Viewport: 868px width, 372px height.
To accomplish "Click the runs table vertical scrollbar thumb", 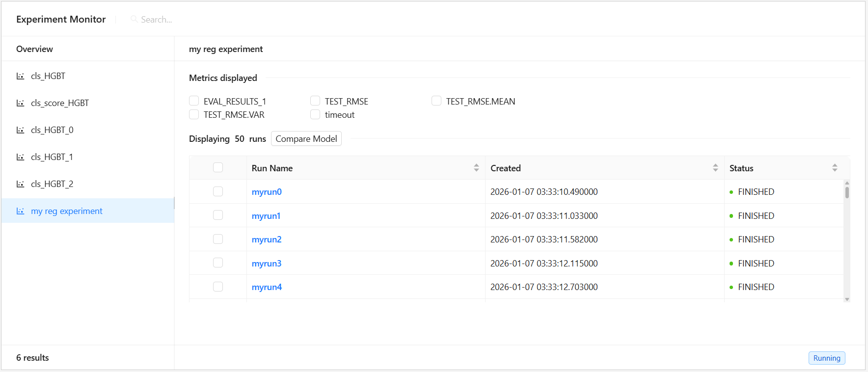I will coord(847,191).
